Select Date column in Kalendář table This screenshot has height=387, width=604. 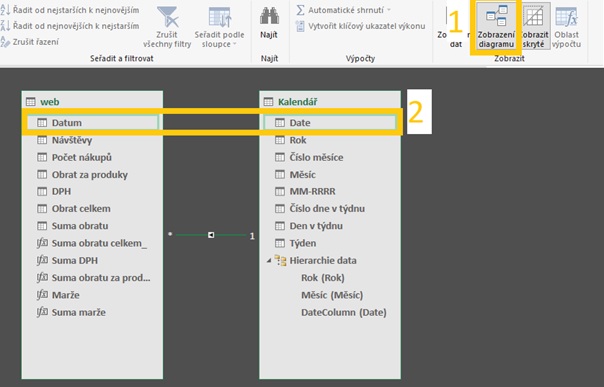pyautogui.click(x=330, y=122)
